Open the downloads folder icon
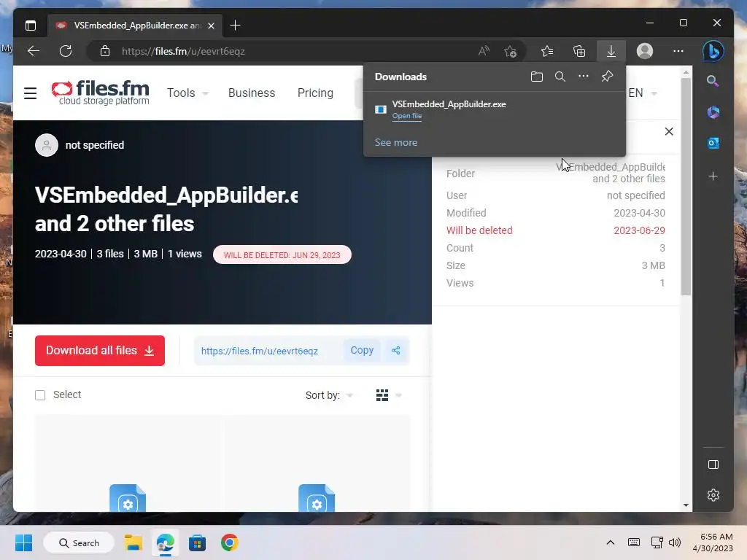This screenshot has height=560, width=747. pyautogui.click(x=537, y=77)
